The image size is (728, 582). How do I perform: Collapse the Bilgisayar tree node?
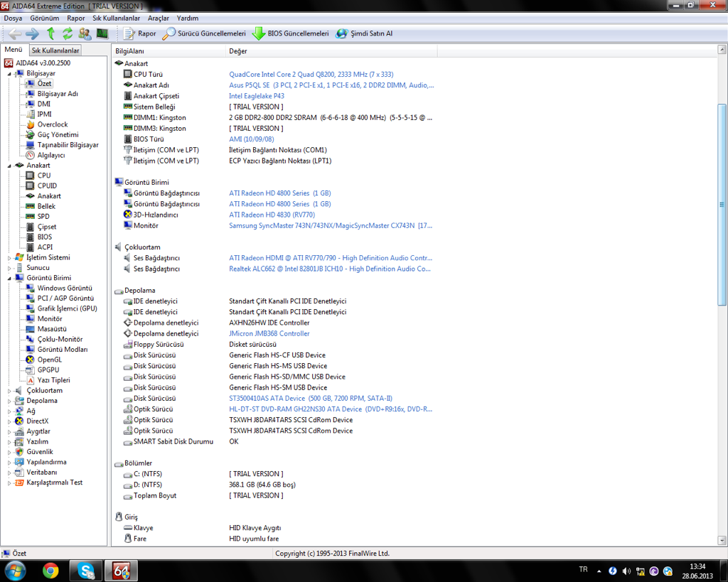(x=9, y=74)
